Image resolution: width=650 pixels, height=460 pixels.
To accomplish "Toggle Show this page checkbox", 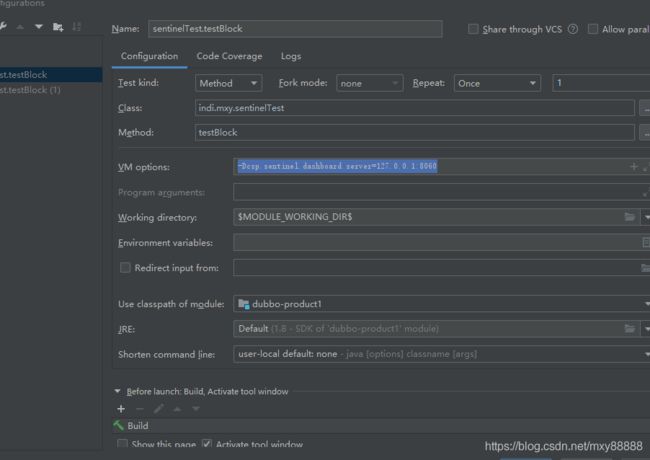I will click(x=122, y=444).
